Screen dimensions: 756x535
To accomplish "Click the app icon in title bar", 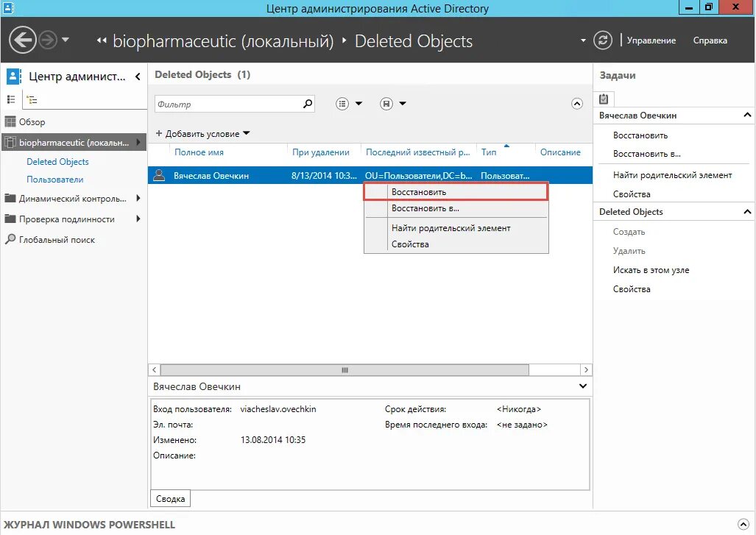I will tap(8, 7).
